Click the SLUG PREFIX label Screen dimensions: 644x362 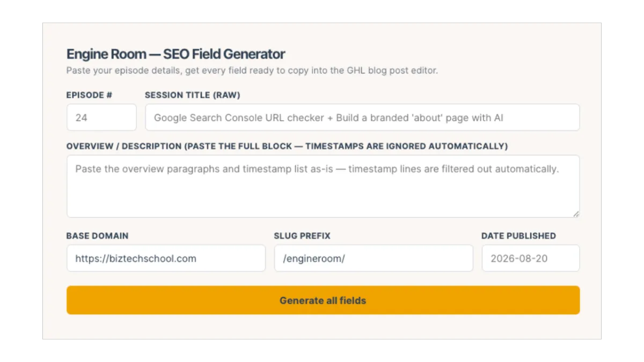pos(302,236)
